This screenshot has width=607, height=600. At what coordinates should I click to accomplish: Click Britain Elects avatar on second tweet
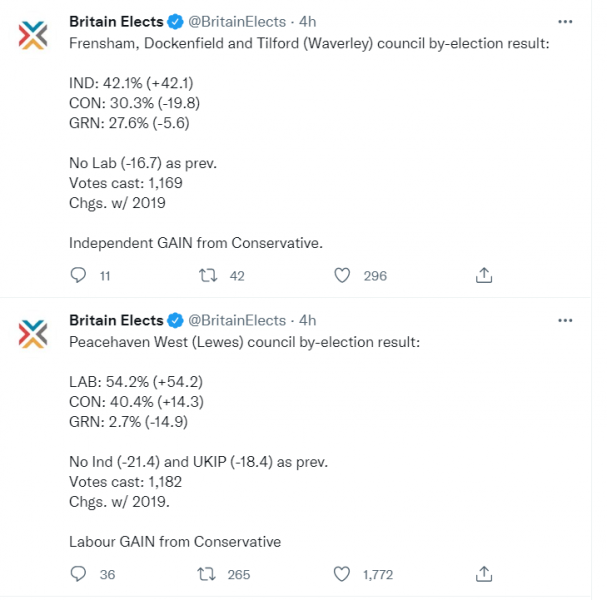[33, 334]
